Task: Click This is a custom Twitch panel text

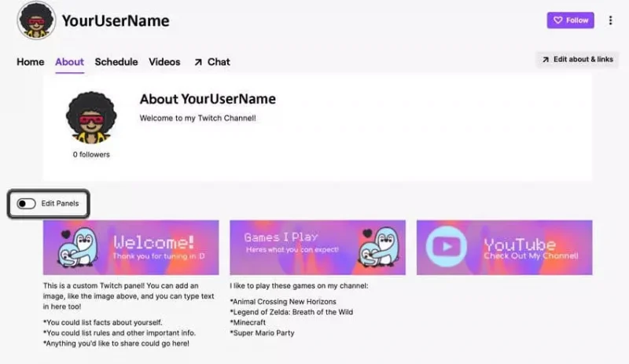Action: (128, 296)
